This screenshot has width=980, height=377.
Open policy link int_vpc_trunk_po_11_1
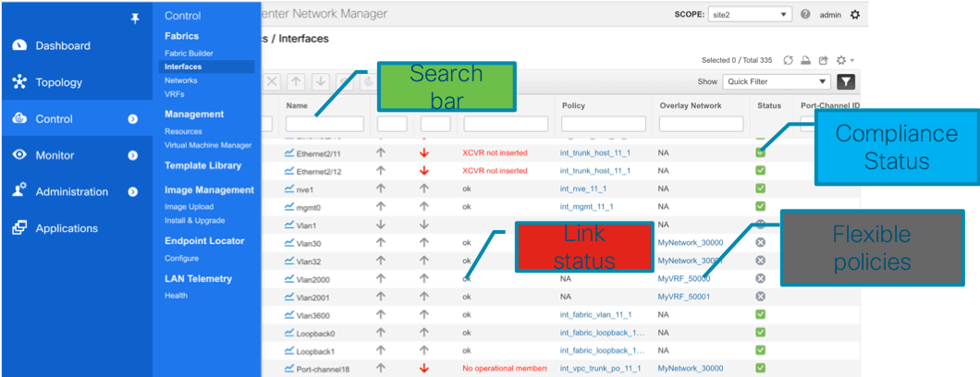coord(600,369)
